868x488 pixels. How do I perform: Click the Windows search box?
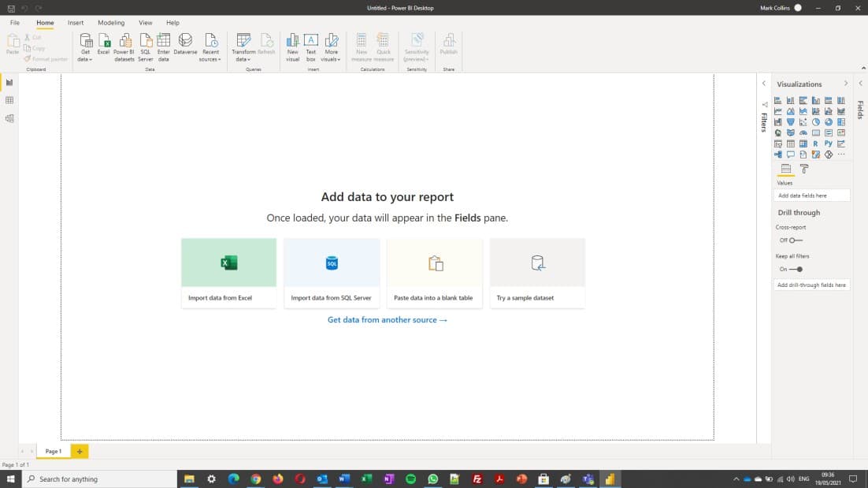[x=100, y=479]
